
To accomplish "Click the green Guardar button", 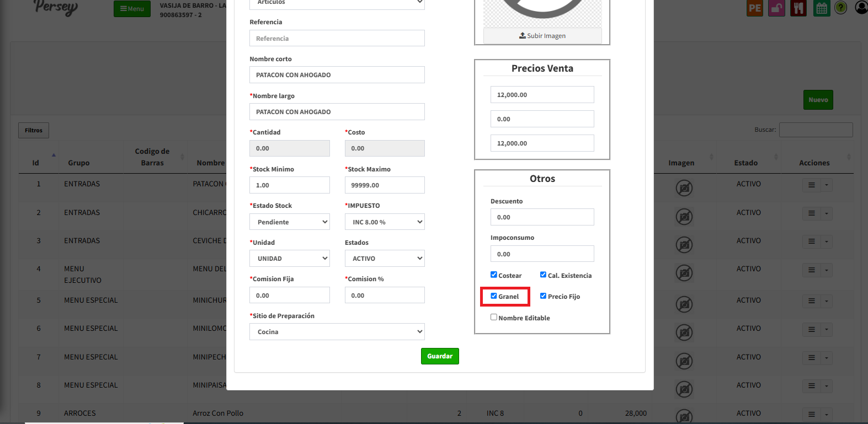I will [x=440, y=356].
